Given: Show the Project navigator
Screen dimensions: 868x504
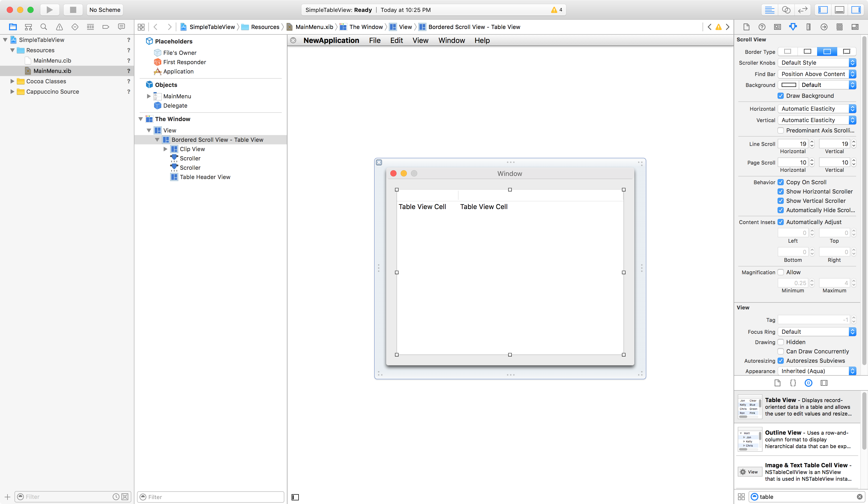Looking at the screenshot, I should [x=13, y=27].
